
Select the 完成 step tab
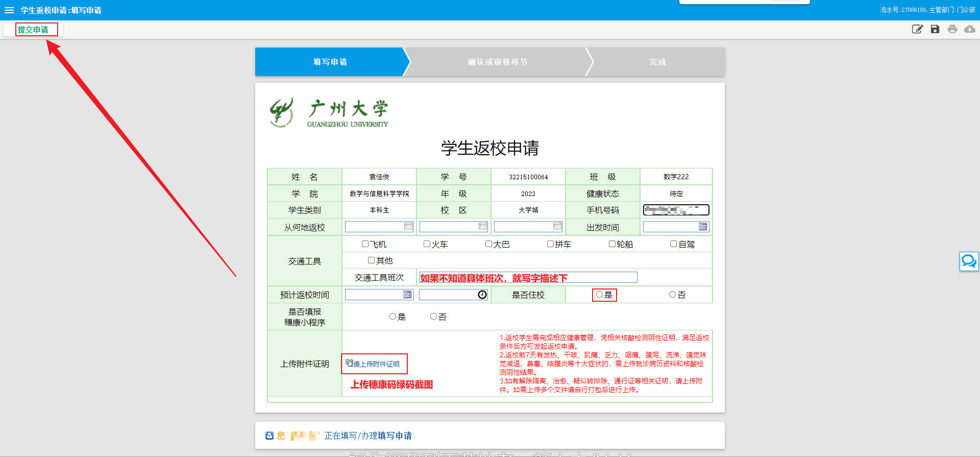point(657,62)
